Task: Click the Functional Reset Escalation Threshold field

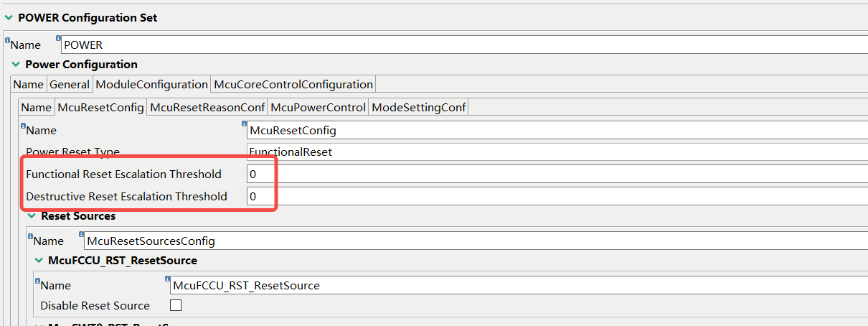Action: (552, 174)
